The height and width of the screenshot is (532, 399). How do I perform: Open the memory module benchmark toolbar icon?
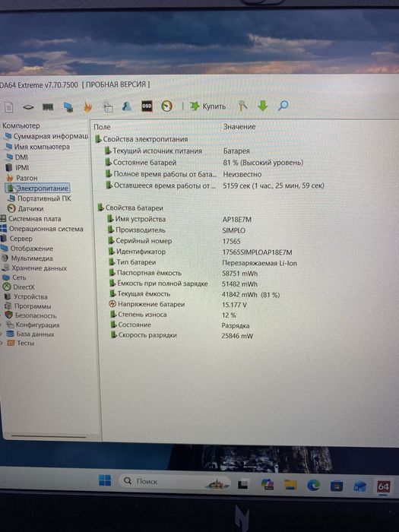coord(48,107)
